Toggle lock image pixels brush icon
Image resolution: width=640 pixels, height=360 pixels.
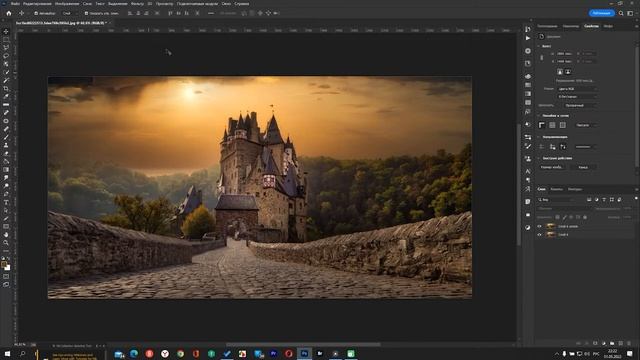[x=565, y=217]
